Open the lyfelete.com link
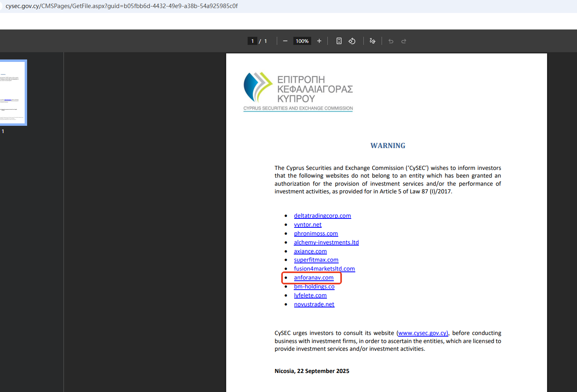This screenshot has height=392, width=577. click(x=310, y=295)
